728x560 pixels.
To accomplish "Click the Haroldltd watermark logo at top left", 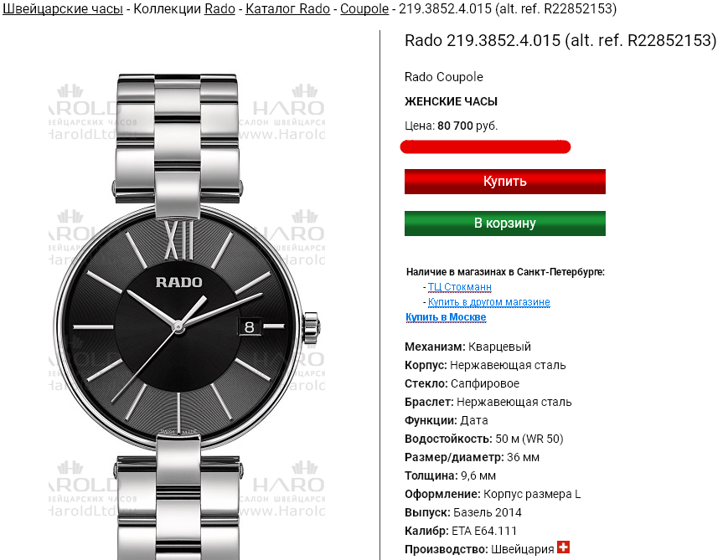I will 83,111.
